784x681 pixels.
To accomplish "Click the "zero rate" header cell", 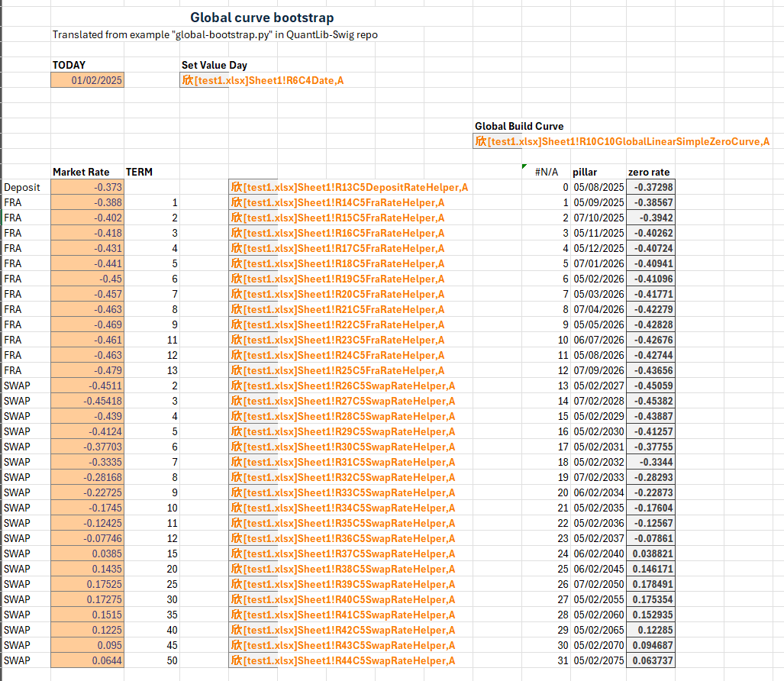I will pos(649,172).
